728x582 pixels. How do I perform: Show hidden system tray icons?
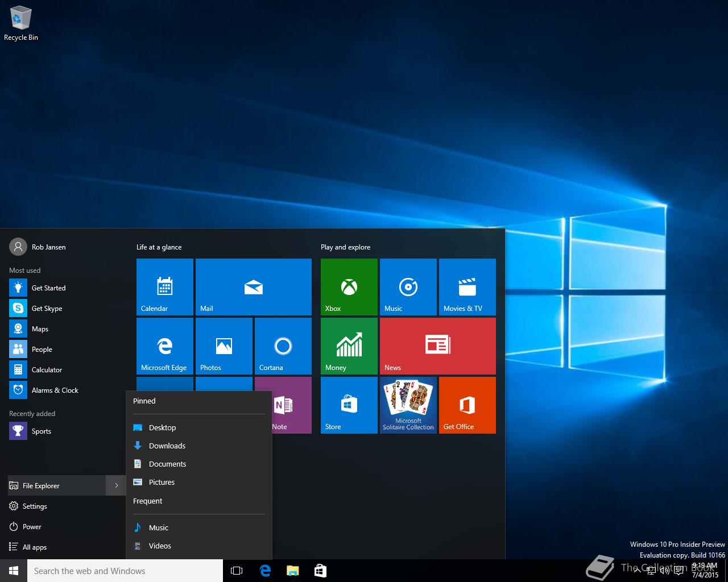(x=636, y=571)
